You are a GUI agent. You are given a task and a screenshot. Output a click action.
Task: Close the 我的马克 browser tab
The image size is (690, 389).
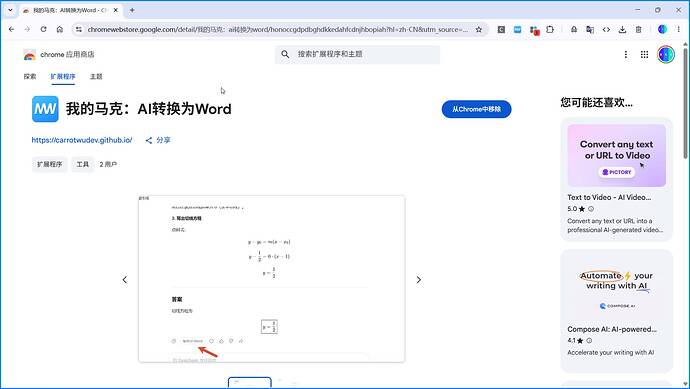[116, 10]
